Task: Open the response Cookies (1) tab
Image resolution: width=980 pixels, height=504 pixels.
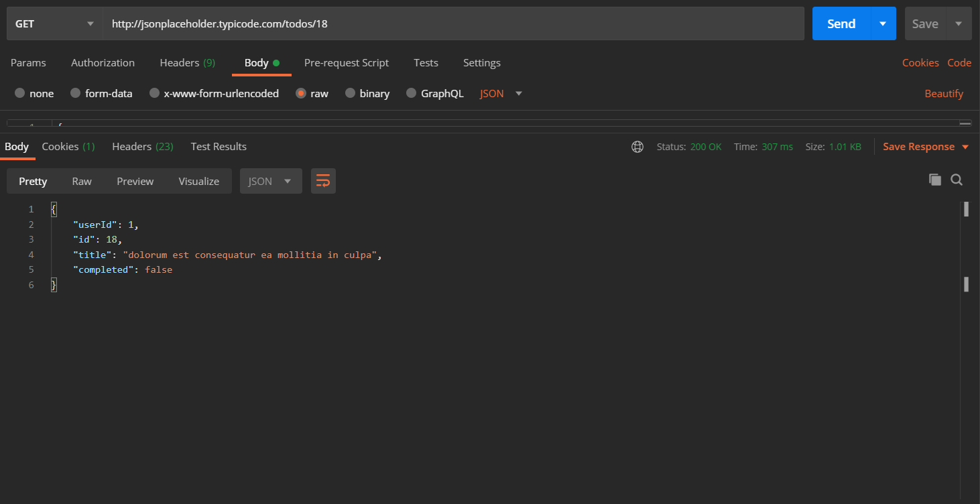Action: [68, 146]
